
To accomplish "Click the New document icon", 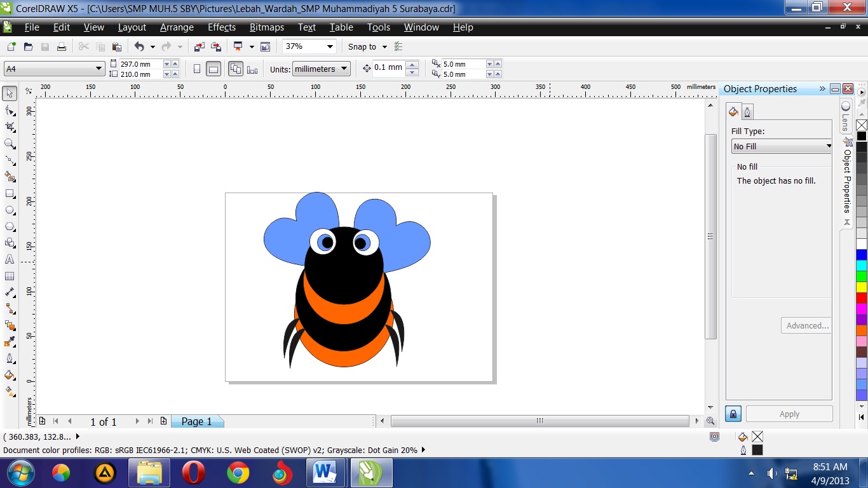I will tap(11, 46).
